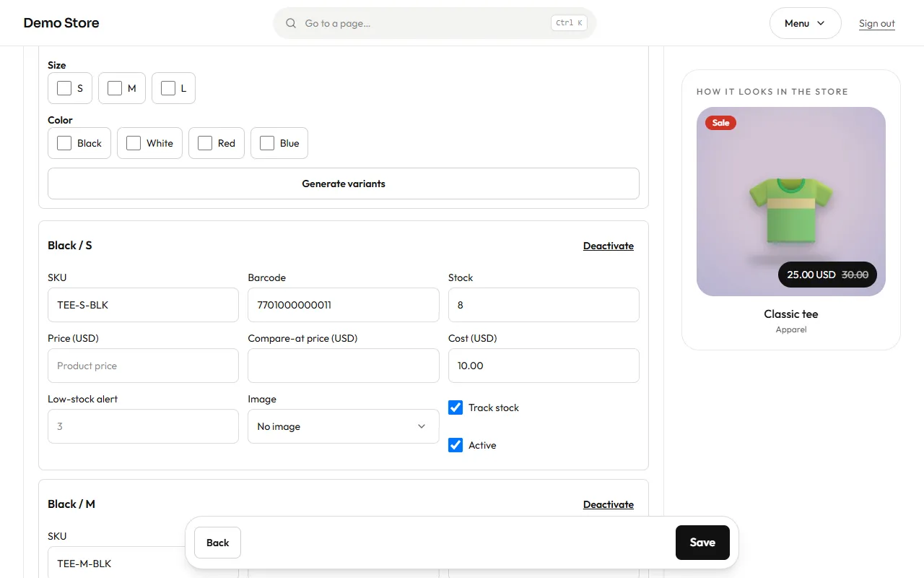
Task: Check the S size checkbox
Action: [64, 88]
